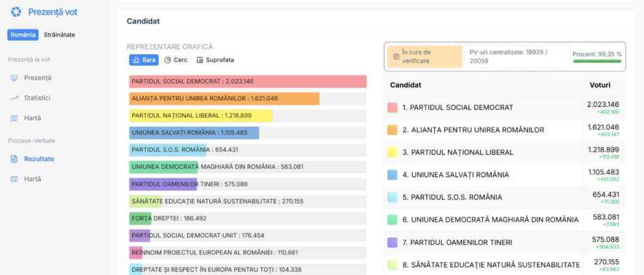Click the Uniunea Salvați România bar
Viewport: 644px width, 275px height.
[194, 133]
